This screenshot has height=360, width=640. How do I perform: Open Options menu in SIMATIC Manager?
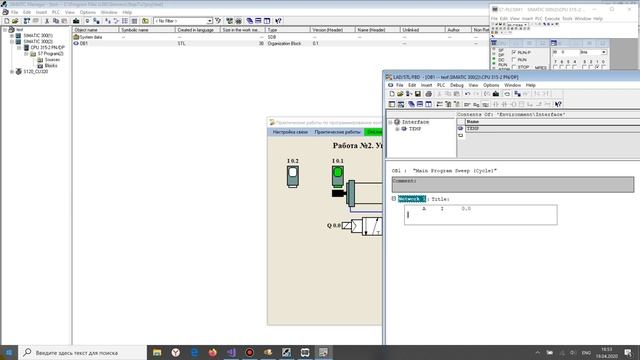(88, 12)
